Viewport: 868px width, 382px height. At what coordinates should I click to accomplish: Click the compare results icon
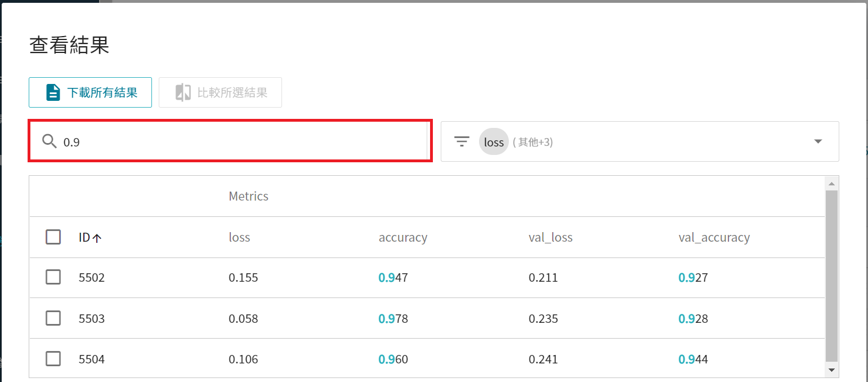[x=183, y=92]
